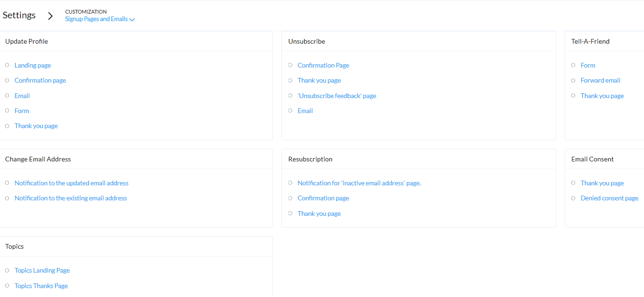Open Thank you page under Tell-A-Friend
The image size is (644, 297).
pos(602,95)
